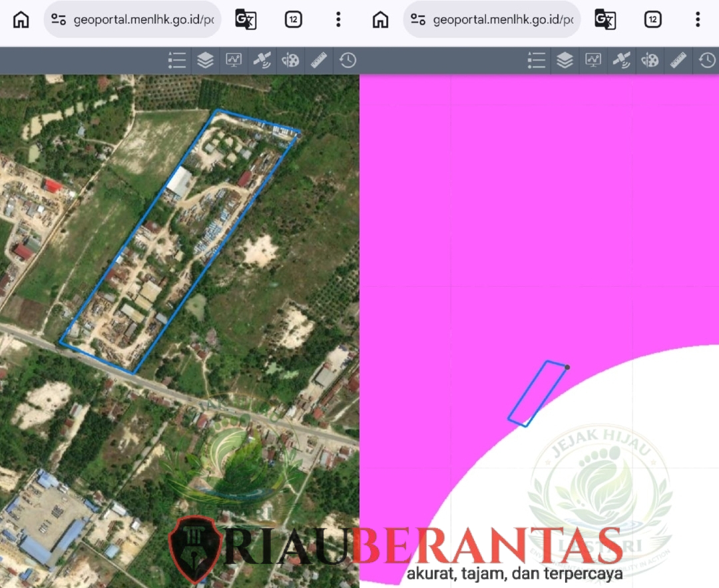Open tab switcher showing 12 above pink map
The height and width of the screenshot is (588, 719).
pos(652,19)
